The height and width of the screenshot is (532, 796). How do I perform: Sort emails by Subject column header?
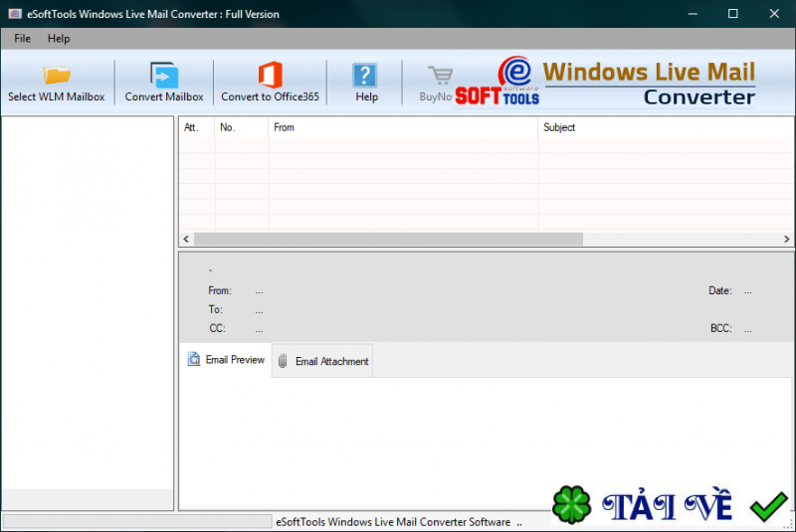tap(666, 127)
